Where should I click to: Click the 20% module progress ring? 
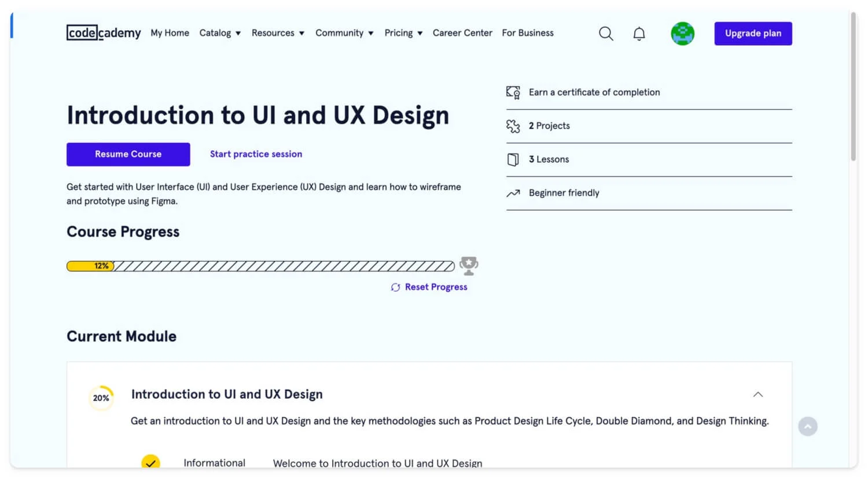101,398
